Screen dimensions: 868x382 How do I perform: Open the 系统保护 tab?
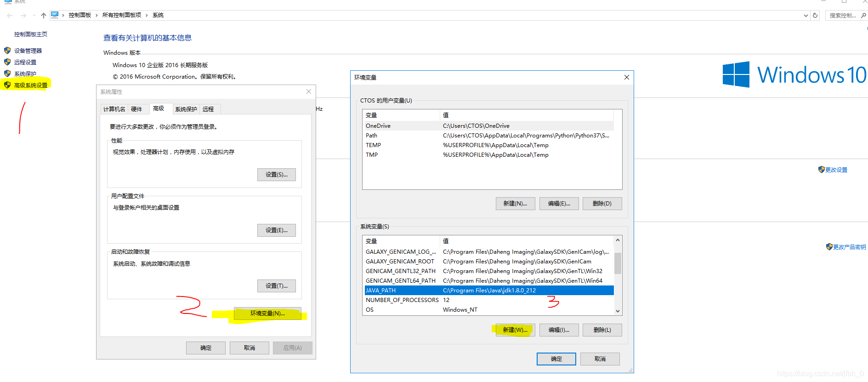pyautogui.click(x=186, y=109)
